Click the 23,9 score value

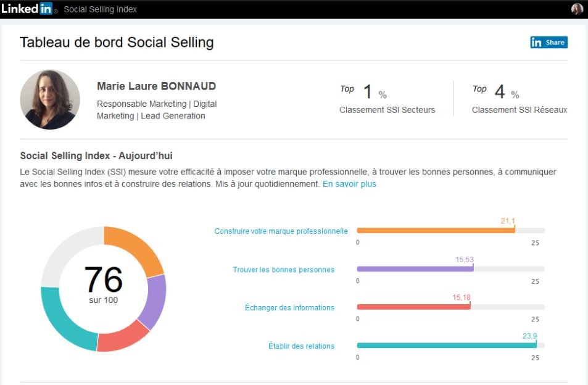(x=529, y=336)
